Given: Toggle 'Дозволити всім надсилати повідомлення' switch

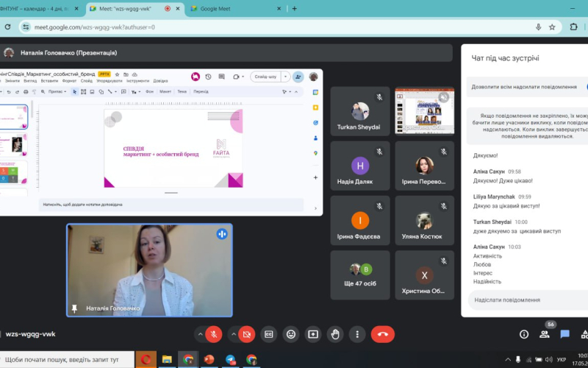Looking at the screenshot, I should point(587,87).
